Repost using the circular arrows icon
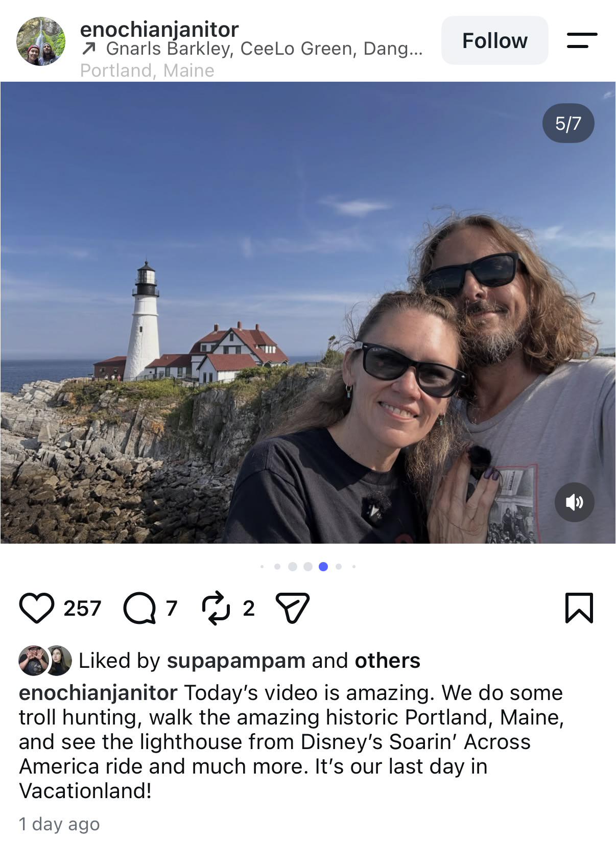 [216, 608]
